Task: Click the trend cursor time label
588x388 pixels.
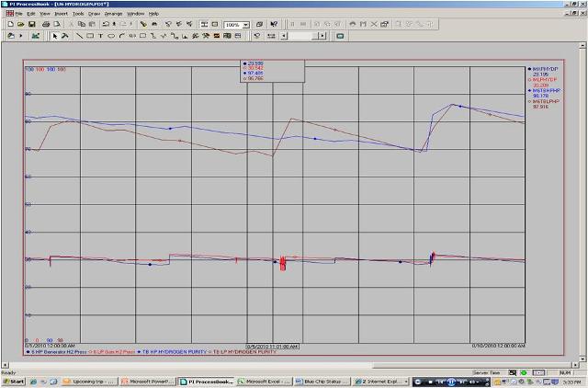Action: click(273, 347)
